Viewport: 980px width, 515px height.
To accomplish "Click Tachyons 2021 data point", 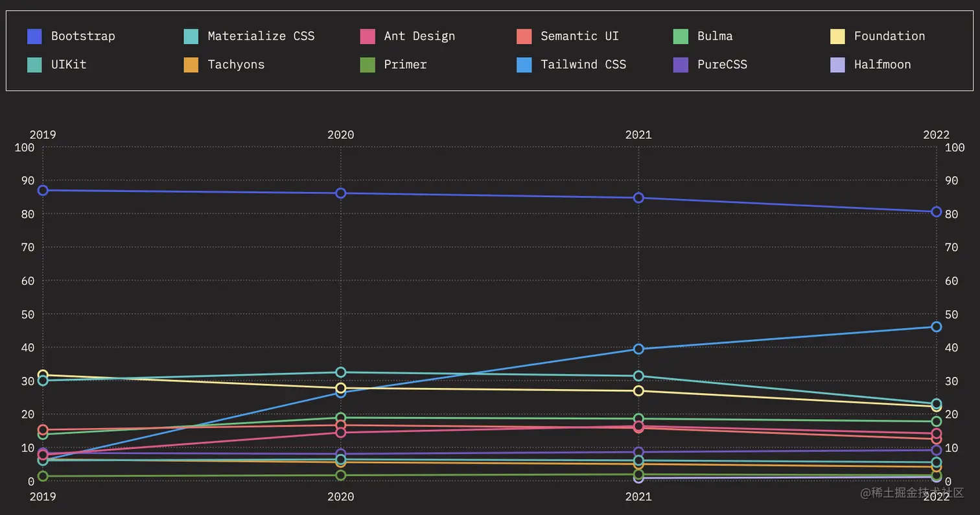I will [x=638, y=464].
